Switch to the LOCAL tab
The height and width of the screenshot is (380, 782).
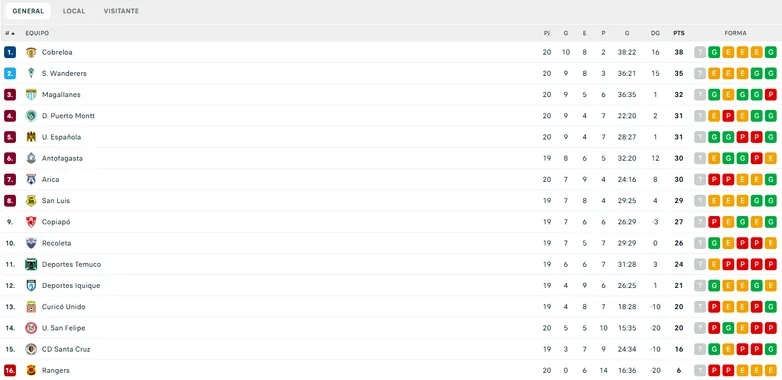pyautogui.click(x=74, y=11)
